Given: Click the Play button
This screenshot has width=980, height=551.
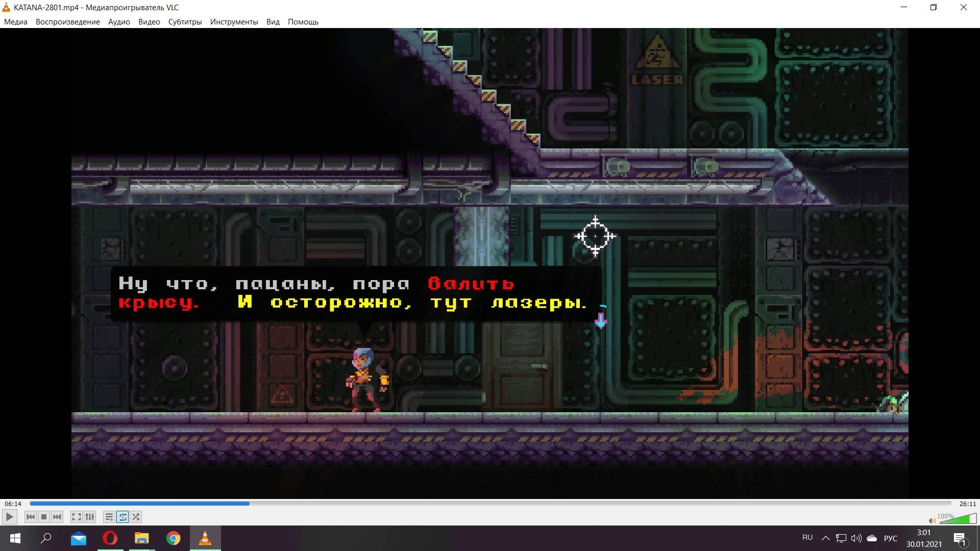Looking at the screenshot, I should (x=9, y=517).
